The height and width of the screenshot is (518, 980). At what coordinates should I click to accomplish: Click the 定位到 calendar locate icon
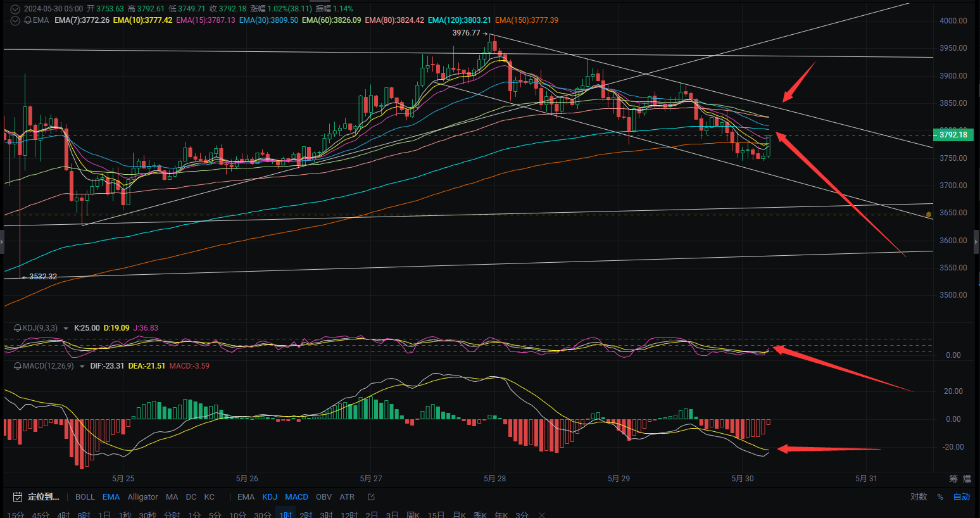point(17,497)
